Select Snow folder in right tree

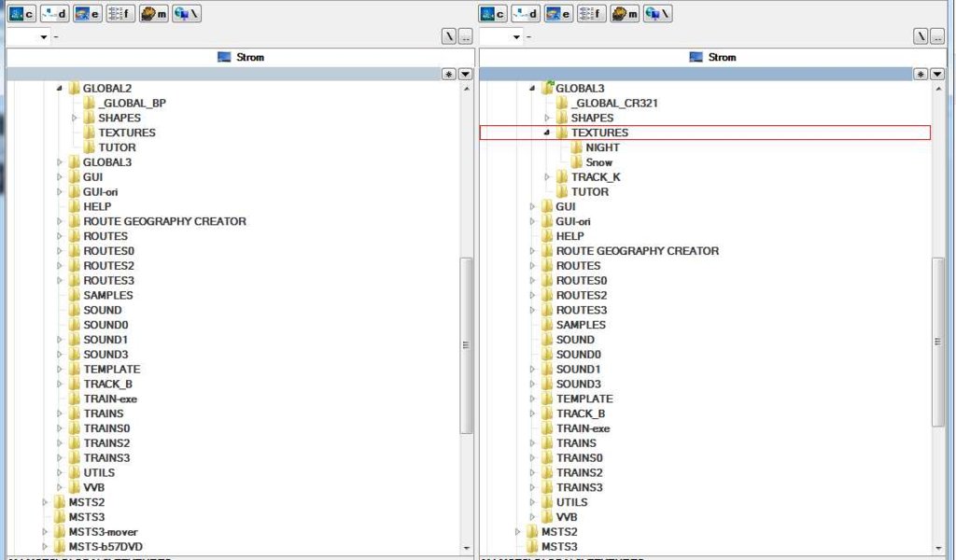coord(598,162)
